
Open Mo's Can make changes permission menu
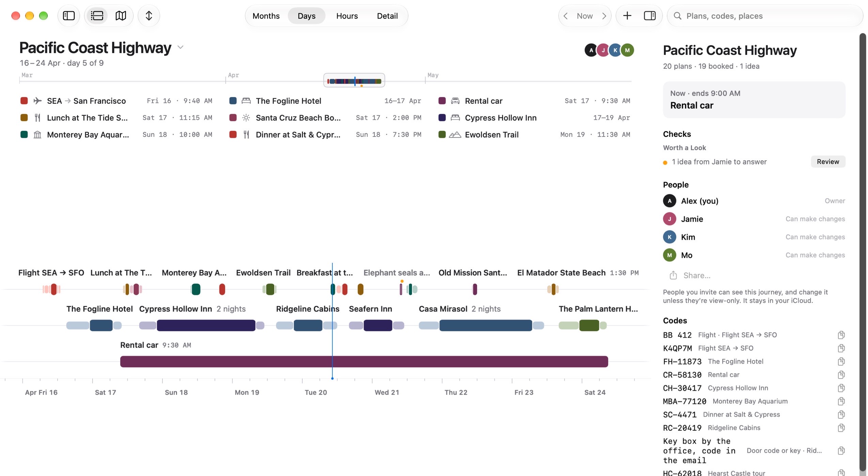click(x=815, y=255)
